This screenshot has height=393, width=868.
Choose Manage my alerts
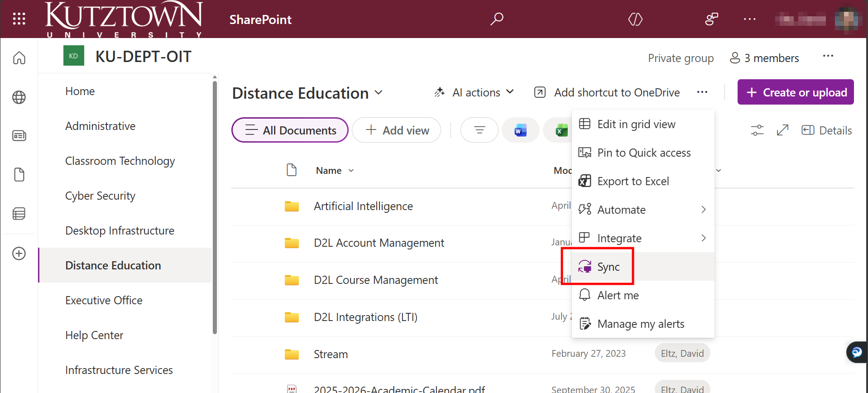tap(643, 324)
